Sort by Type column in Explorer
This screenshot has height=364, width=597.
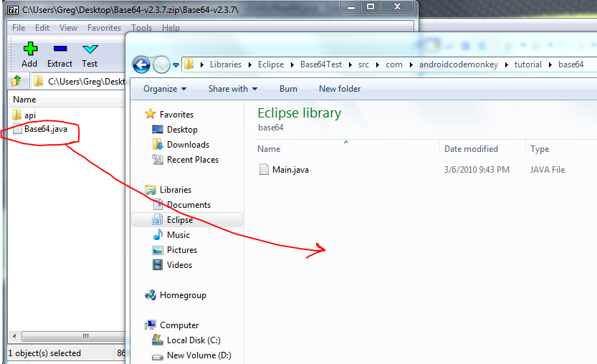click(x=540, y=149)
